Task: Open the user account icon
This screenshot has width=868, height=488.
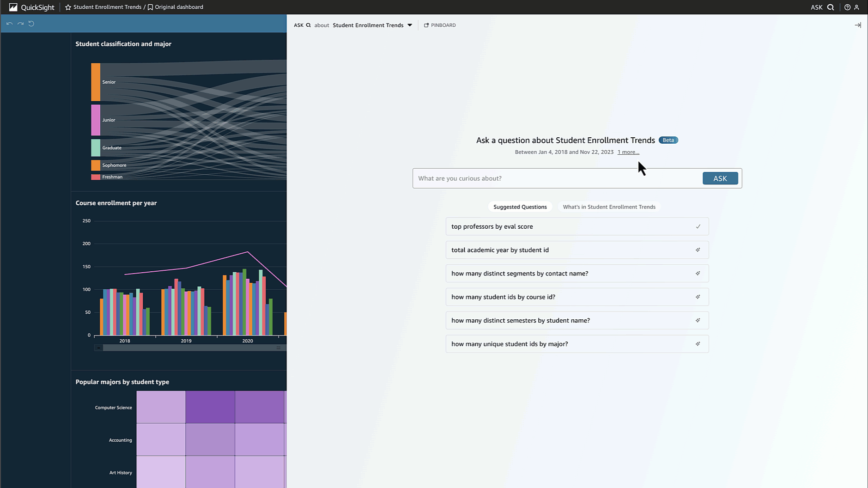Action: [x=856, y=7]
